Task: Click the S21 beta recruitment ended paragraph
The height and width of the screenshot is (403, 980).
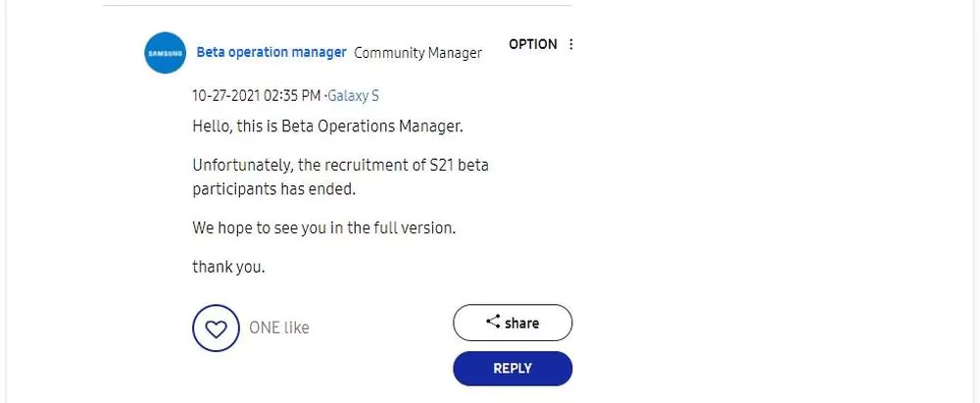Action: (341, 177)
